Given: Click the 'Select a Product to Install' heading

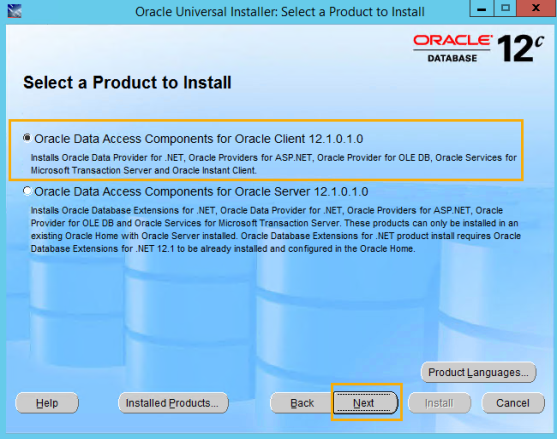Looking at the screenshot, I should 127,83.
